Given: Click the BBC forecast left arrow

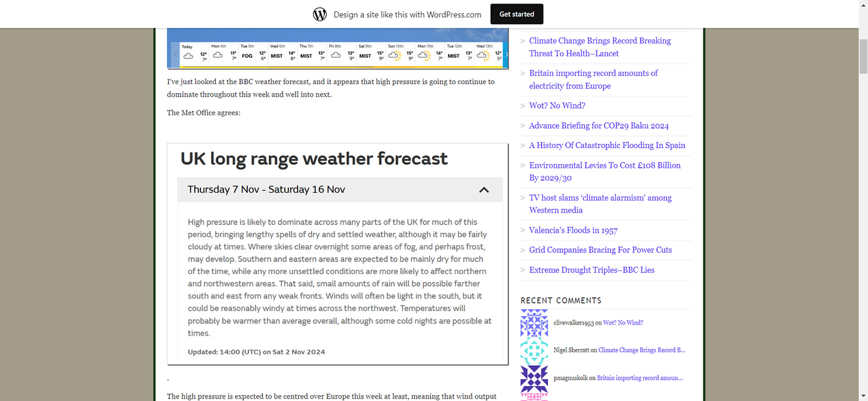Looking at the screenshot, I should (x=175, y=55).
